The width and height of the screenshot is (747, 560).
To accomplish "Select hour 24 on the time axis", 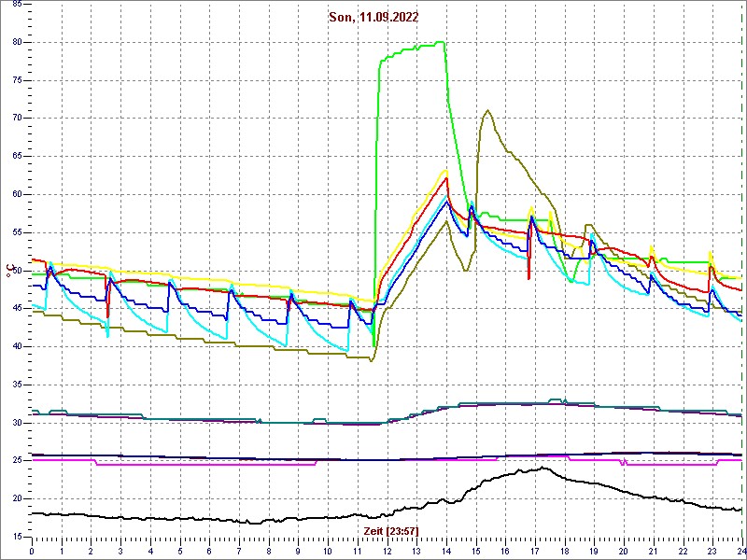I will tap(741, 552).
